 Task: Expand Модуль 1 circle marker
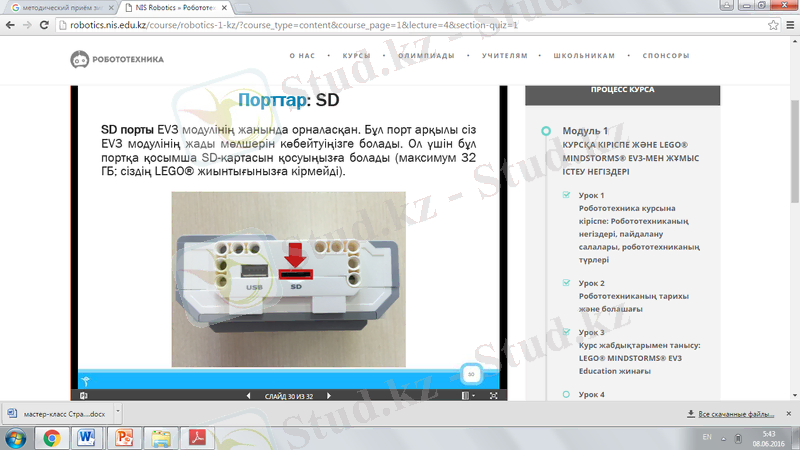[x=544, y=131]
